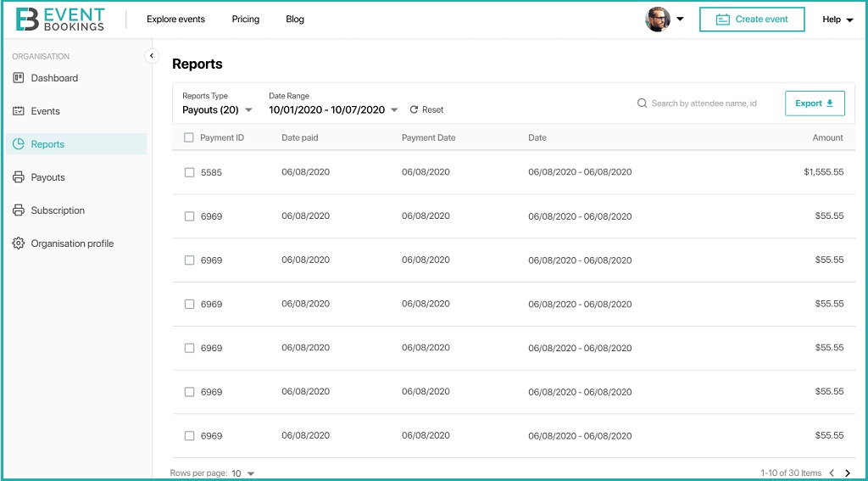
Task: Open the Blog link
Action: point(295,20)
